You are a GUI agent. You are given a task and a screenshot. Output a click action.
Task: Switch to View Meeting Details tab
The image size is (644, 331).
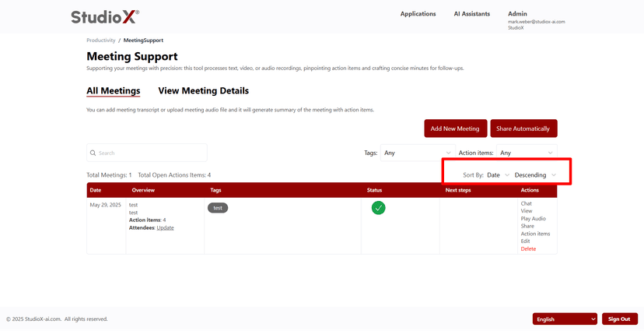pyautogui.click(x=203, y=91)
